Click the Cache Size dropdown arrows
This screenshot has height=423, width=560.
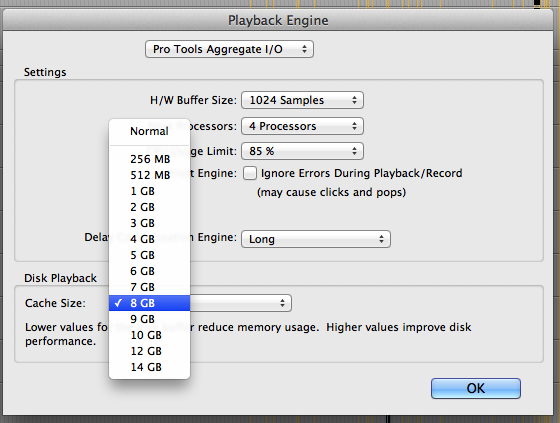click(x=282, y=303)
